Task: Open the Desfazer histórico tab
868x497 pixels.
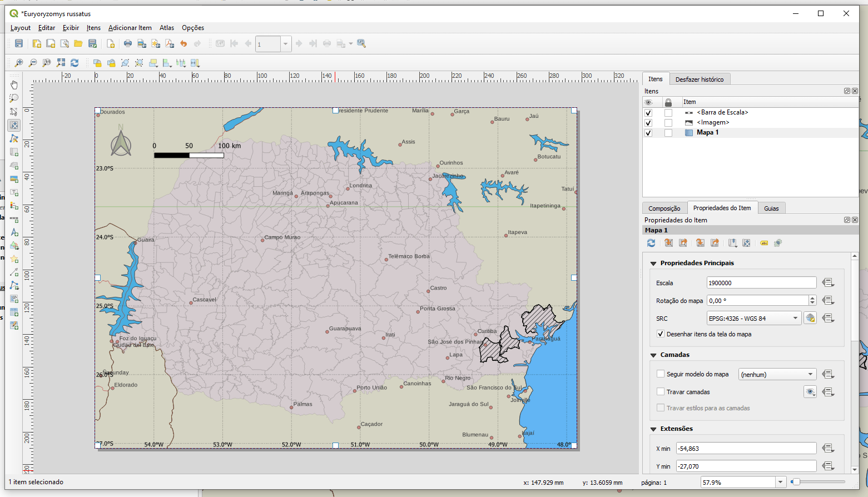Action: coord(699,79)
